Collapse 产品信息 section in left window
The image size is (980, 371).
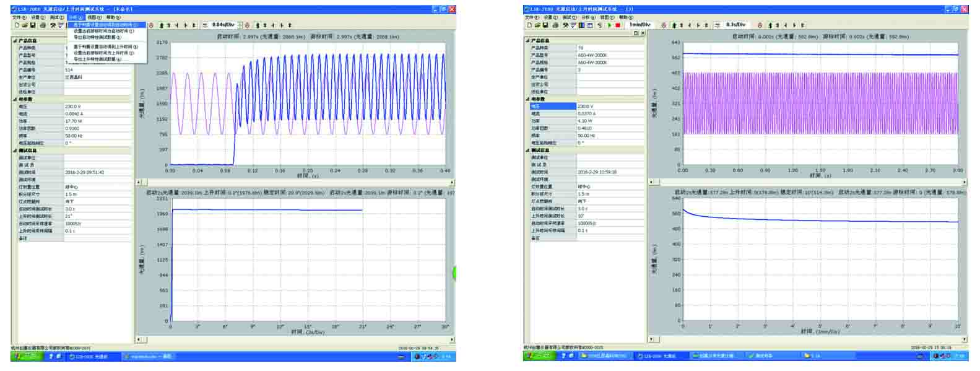[15, 40]
